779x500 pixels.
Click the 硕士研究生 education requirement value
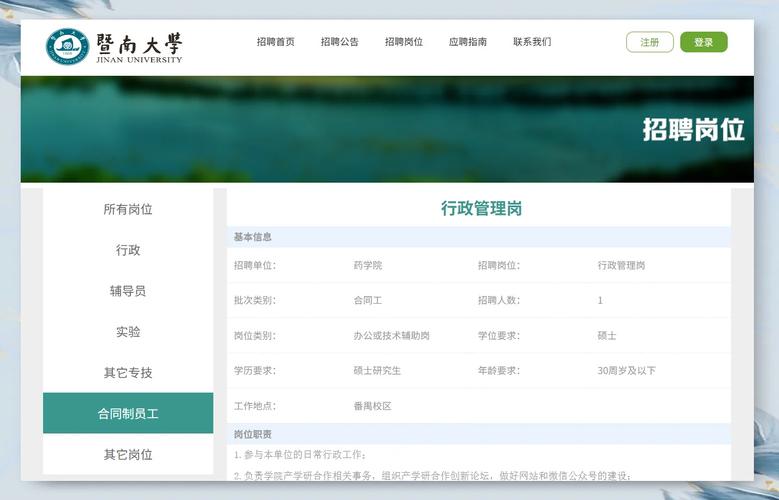tap(377, 371)
